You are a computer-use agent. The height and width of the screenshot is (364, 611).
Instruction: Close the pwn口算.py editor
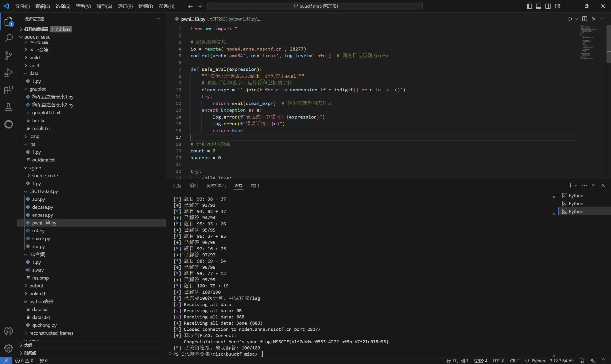(x=594, y=19)
